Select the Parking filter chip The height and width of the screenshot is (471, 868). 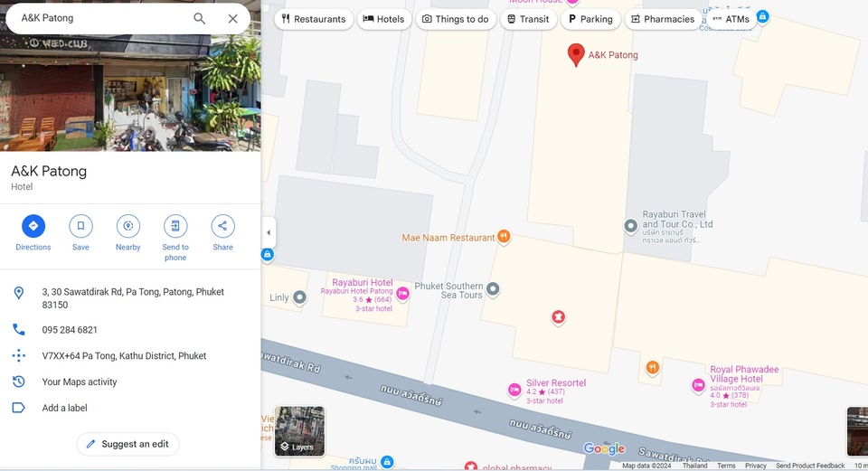coord(590,19)
